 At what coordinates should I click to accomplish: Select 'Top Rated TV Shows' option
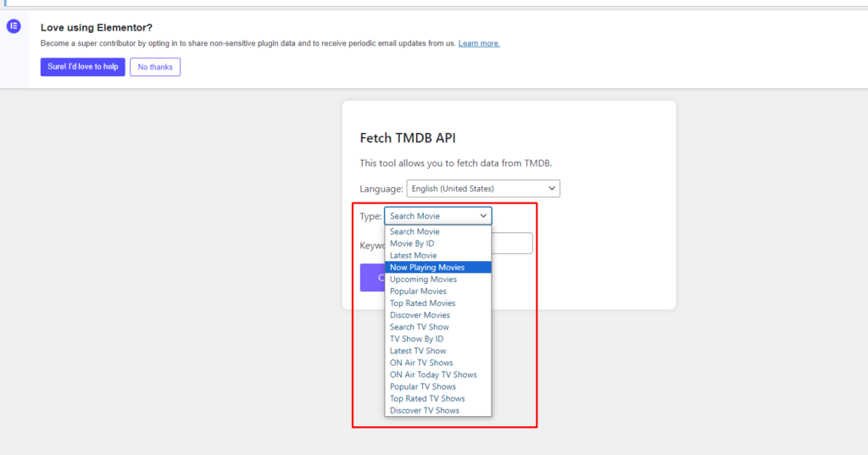click(x=438, y=398)
